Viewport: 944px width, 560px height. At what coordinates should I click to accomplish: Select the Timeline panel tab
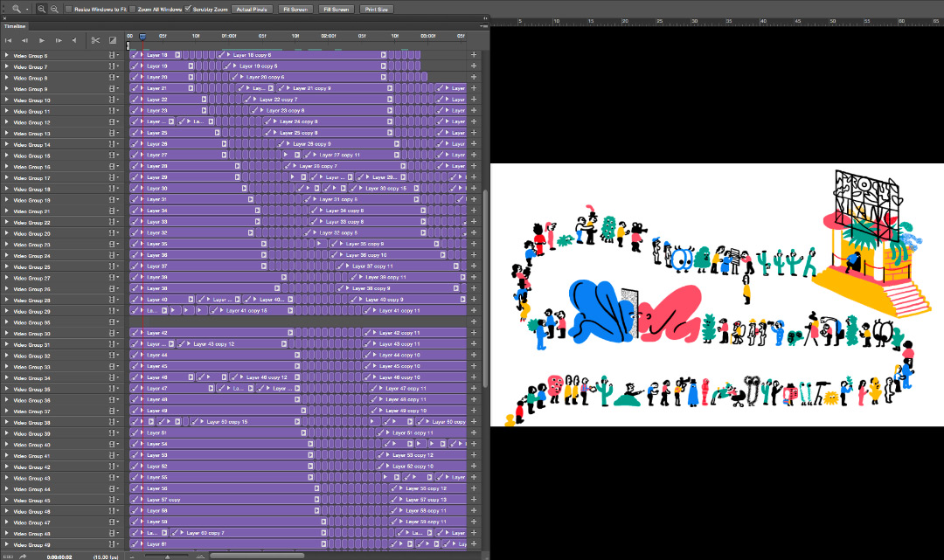15,26
